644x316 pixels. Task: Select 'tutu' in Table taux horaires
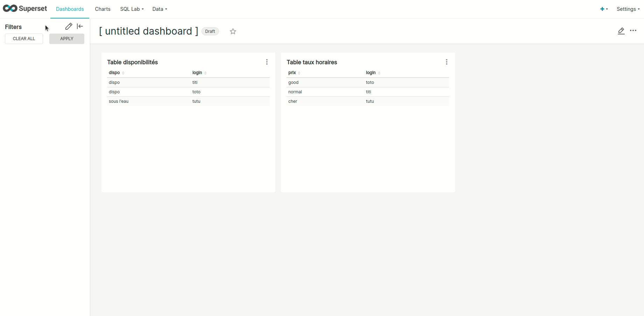coord(370,101)
